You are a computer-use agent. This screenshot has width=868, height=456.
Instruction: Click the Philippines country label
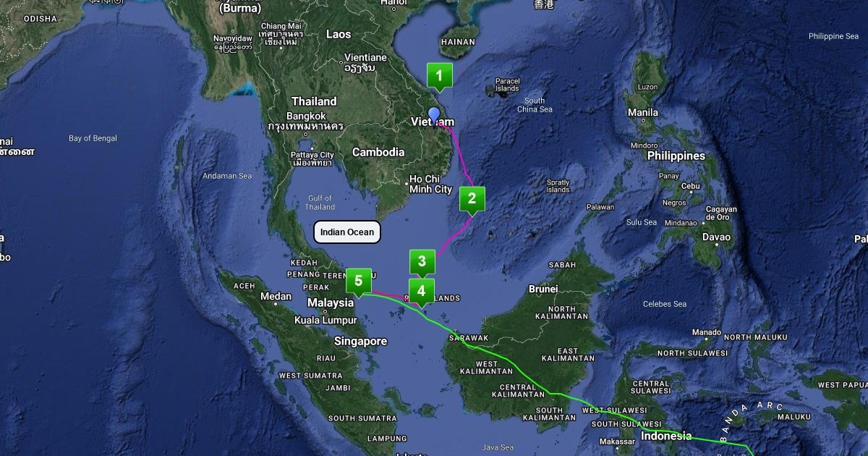(676, 156)
